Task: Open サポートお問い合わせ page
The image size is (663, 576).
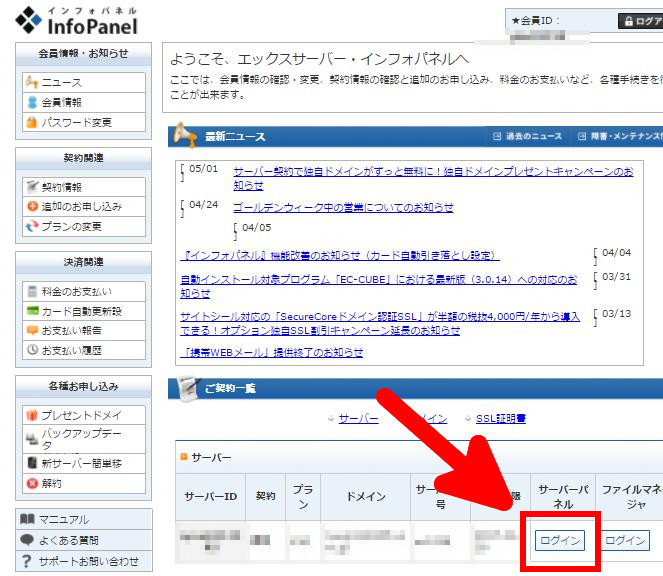Action: [x=84, y=561]
